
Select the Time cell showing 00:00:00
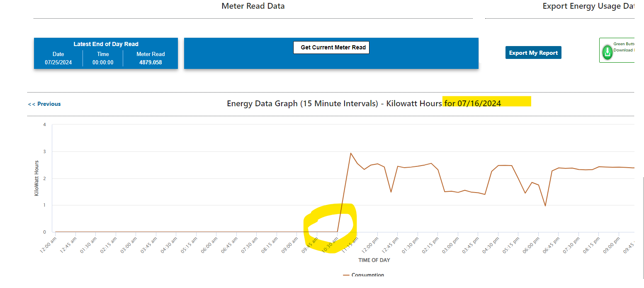(x=102, y=62)
